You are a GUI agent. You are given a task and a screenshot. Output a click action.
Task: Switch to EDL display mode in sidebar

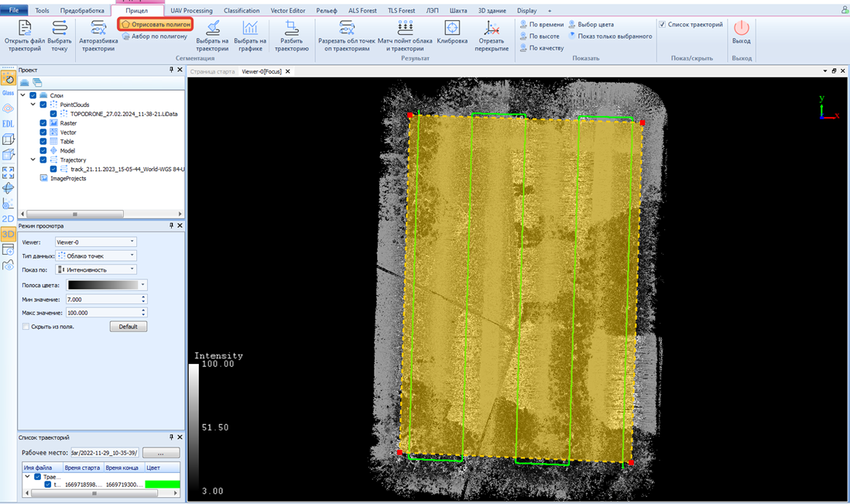coord(9,124)
